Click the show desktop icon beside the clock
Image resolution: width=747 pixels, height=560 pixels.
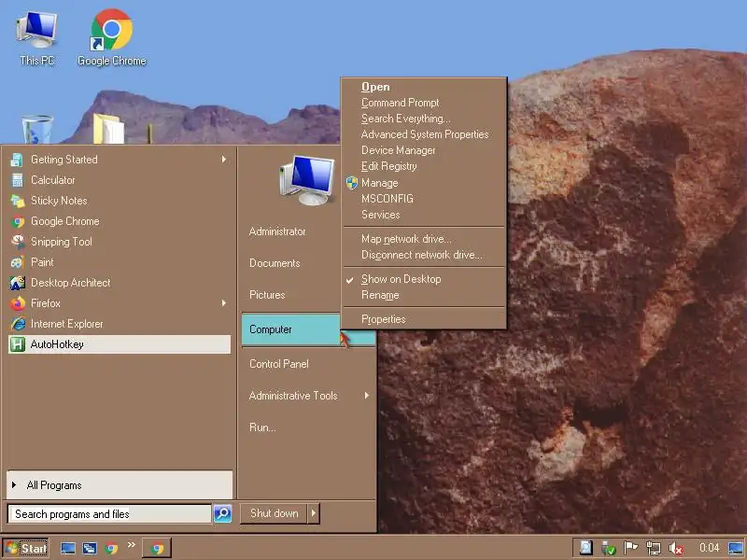pyautogui.click(x=736, y=548)
